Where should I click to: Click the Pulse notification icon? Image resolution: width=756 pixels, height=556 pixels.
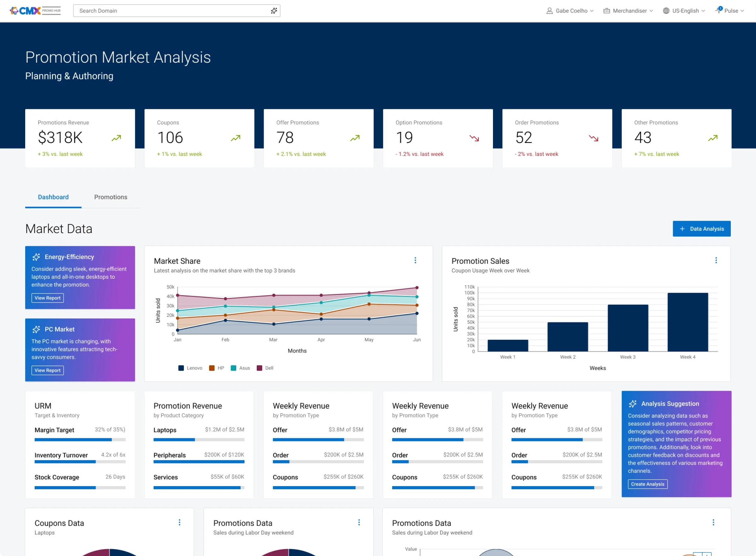coord(718,10)
